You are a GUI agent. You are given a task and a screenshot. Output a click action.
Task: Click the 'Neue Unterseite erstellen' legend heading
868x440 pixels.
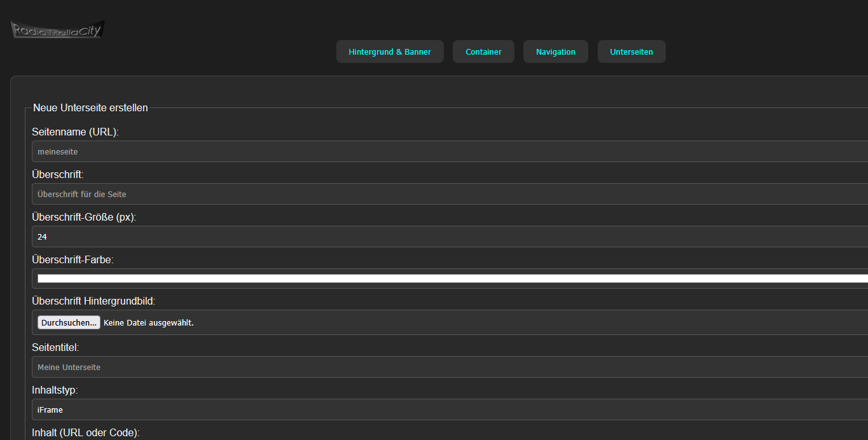point(90,108)
